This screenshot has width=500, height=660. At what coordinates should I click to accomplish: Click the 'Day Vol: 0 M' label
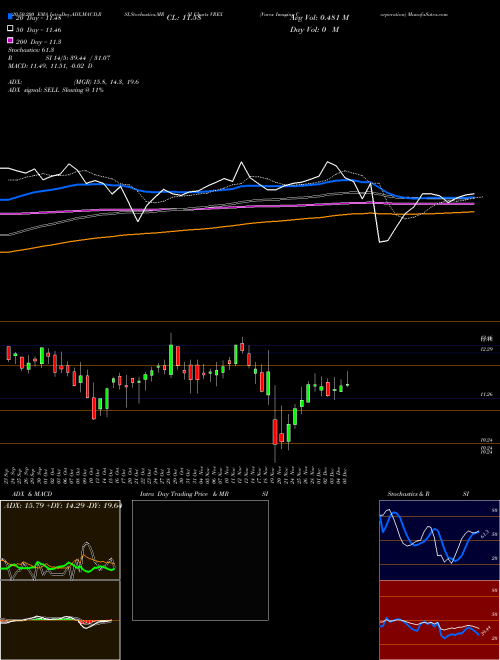coord(314,29)
